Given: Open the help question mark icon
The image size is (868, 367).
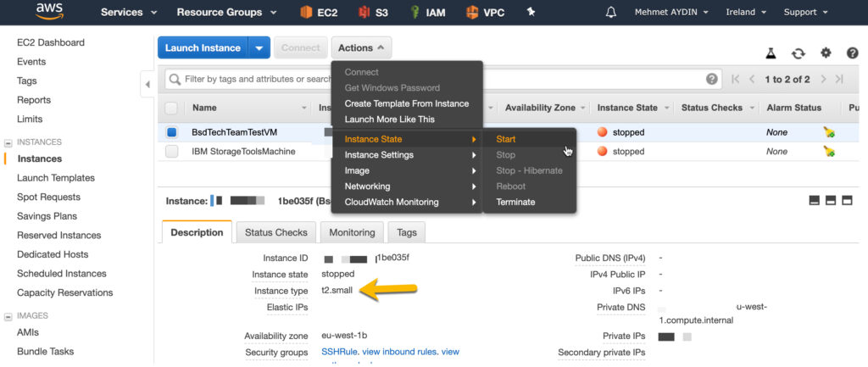Looking at the screenshot, I should tap(853, 53).
